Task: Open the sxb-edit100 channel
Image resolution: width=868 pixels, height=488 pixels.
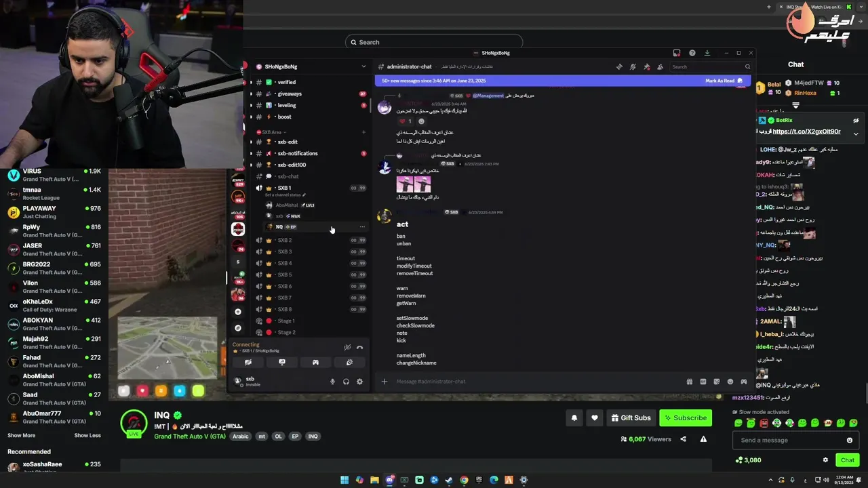Action: [309, 165]
